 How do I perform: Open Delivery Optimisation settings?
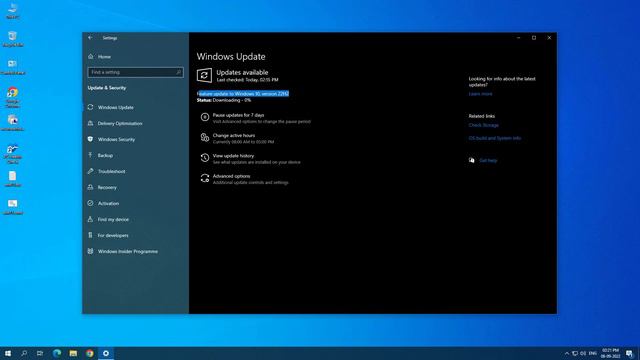click(120, 123)
